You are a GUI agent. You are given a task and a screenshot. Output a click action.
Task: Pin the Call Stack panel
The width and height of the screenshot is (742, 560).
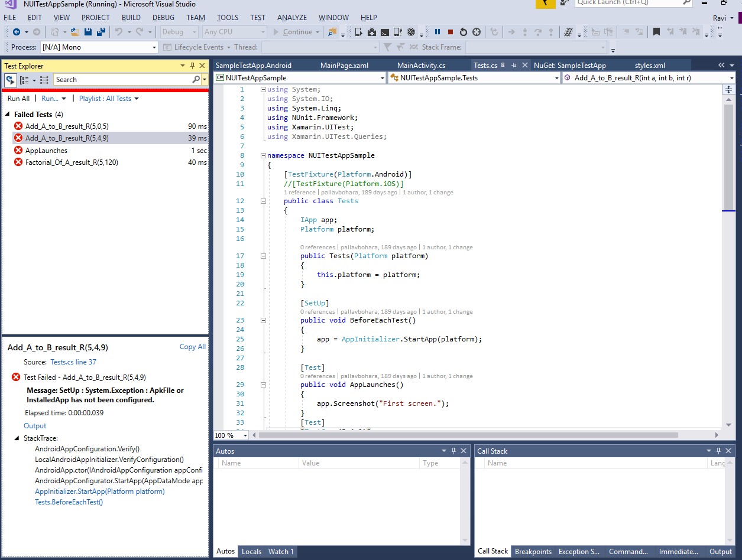(720, 451)
